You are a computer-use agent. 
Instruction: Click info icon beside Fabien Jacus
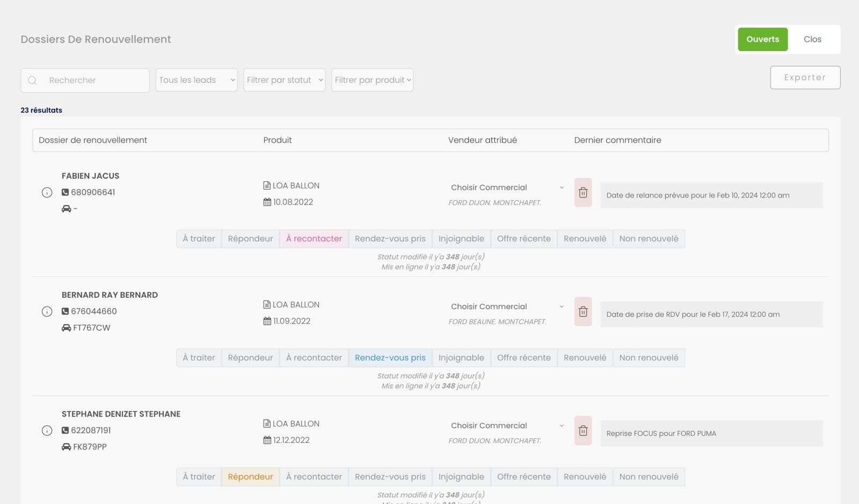tap(47, 193)
